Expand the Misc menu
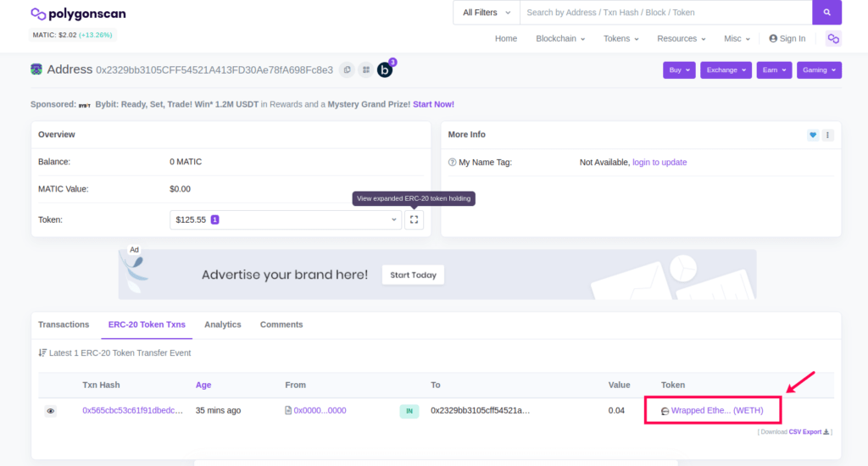The width and height of the screenshot is (868, 466). coord(737,39)
